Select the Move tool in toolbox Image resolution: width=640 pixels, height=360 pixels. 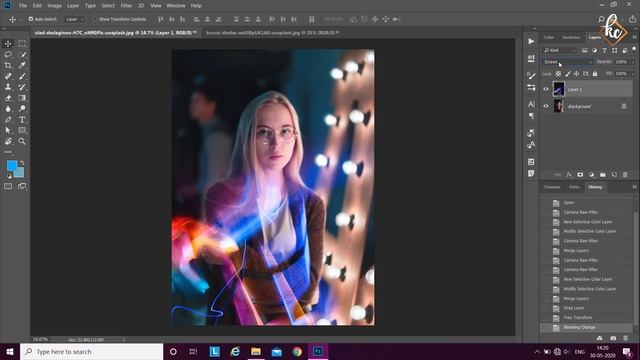click(x=8, y=43)
